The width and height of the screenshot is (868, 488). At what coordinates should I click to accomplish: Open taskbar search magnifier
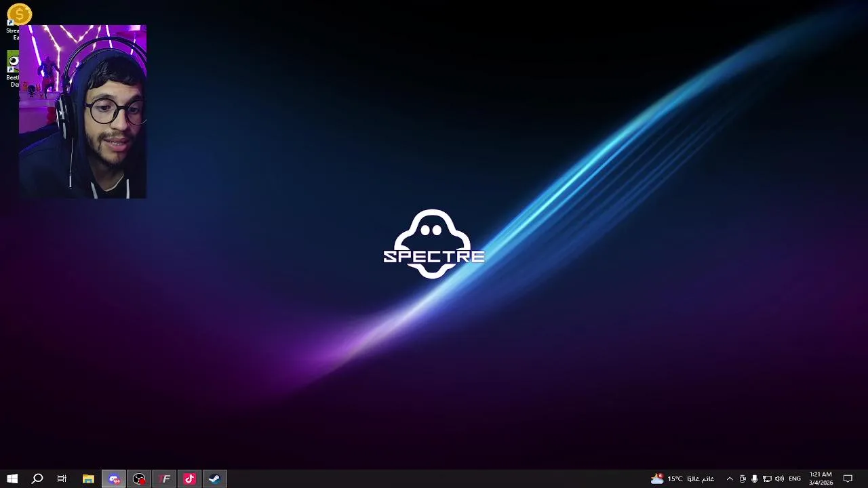[37, 479]
